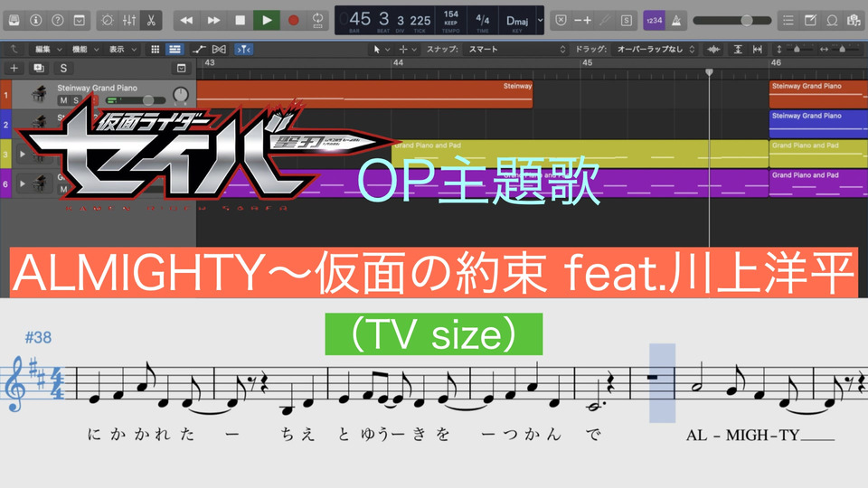Click horizontal auto zoom icon

(758, 49)
